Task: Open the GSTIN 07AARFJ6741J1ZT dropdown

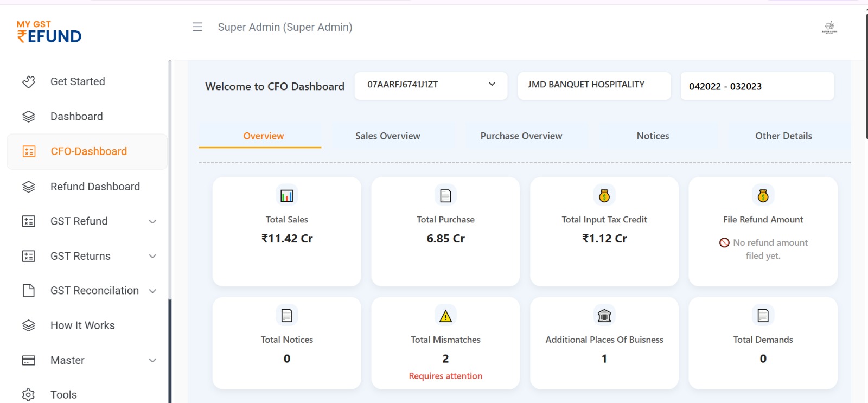Action: tap(431, 86)
